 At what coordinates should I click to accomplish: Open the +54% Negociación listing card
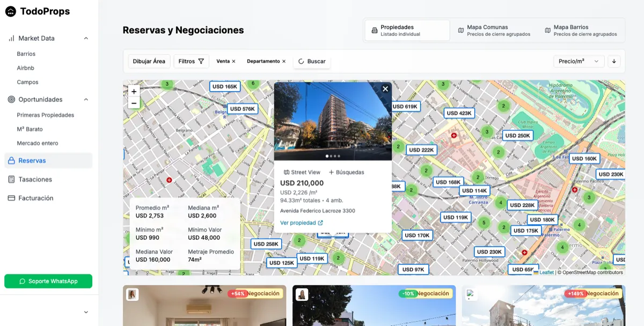point(204,306)
